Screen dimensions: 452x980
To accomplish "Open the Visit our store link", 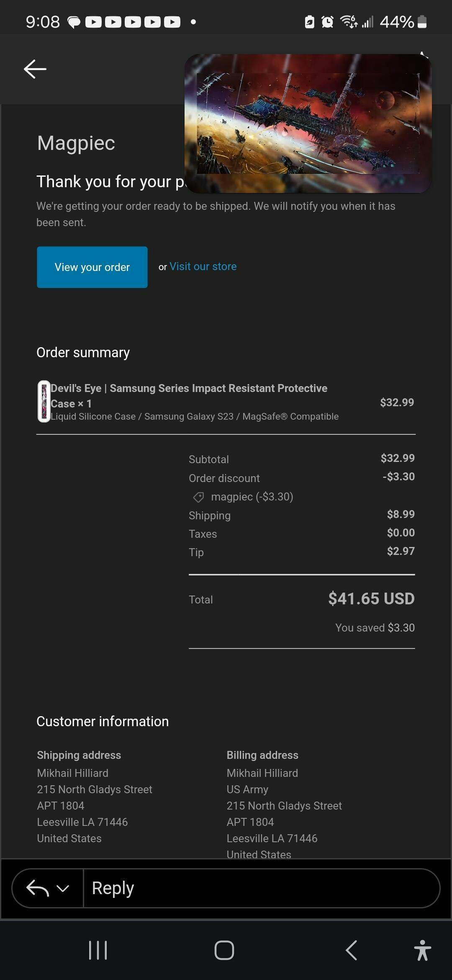I will click(x=203, y=267).
